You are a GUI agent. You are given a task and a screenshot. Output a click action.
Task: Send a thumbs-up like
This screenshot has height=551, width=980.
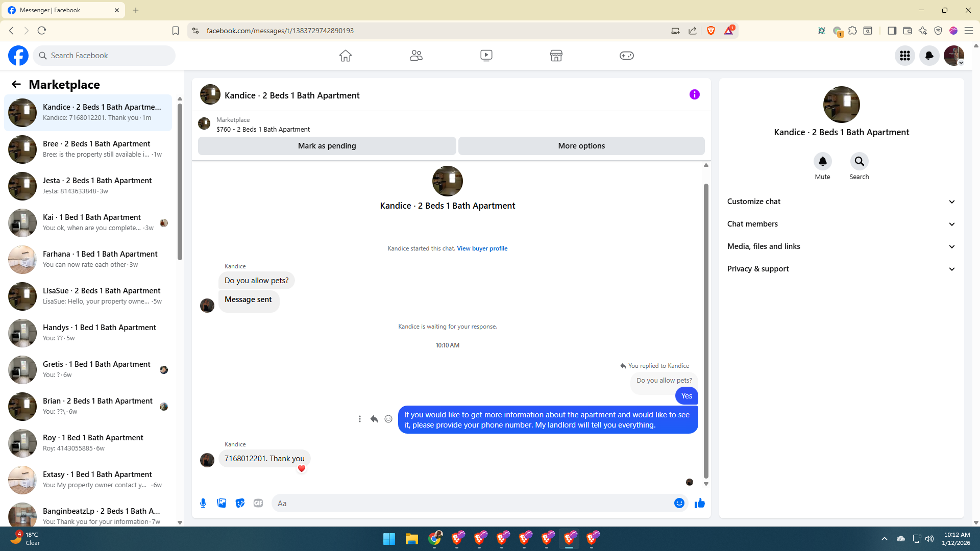[x=699, y=503]
